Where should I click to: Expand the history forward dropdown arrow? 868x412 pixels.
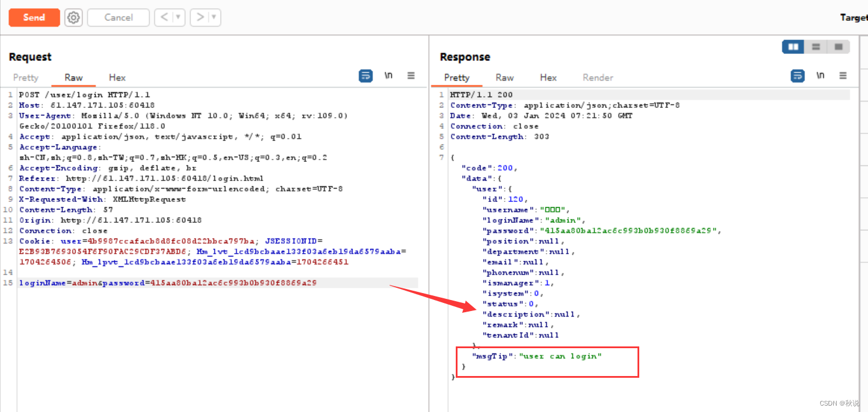tap(214, 17)
